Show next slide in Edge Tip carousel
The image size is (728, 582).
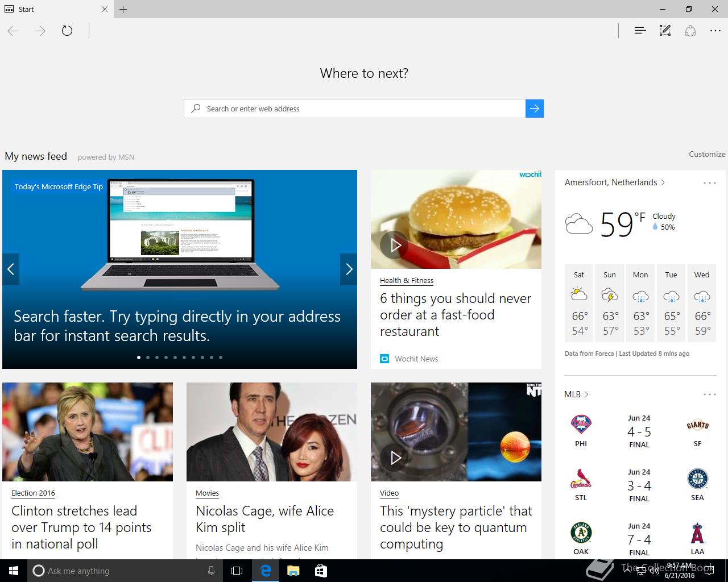click(x=349, y=269)
